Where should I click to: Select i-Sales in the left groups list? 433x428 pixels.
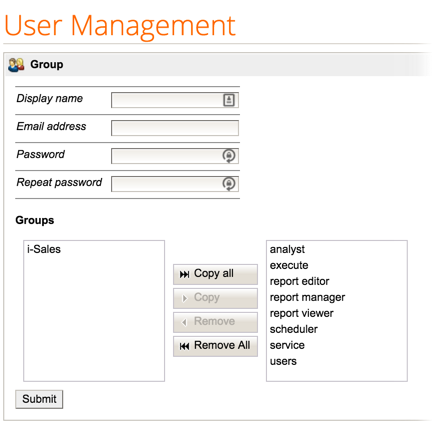point(44,249)
